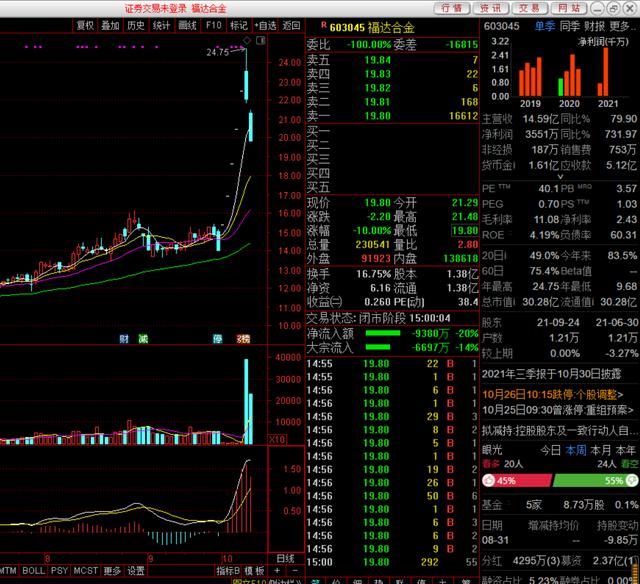Click the 停 suspension marker on the chart
Image resolution: width=640 pixels, height=584 pixels.
(x=217, y=339)
